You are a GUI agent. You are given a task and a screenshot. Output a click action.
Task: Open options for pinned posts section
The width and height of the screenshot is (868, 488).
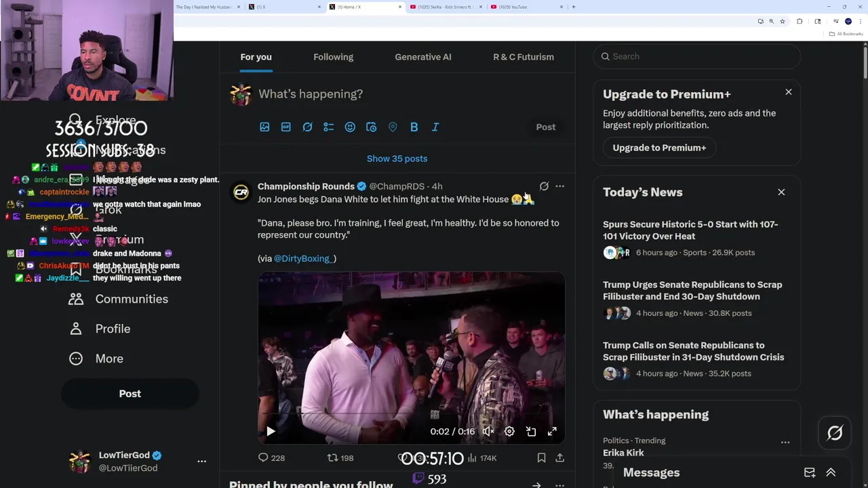click(560, 485)
